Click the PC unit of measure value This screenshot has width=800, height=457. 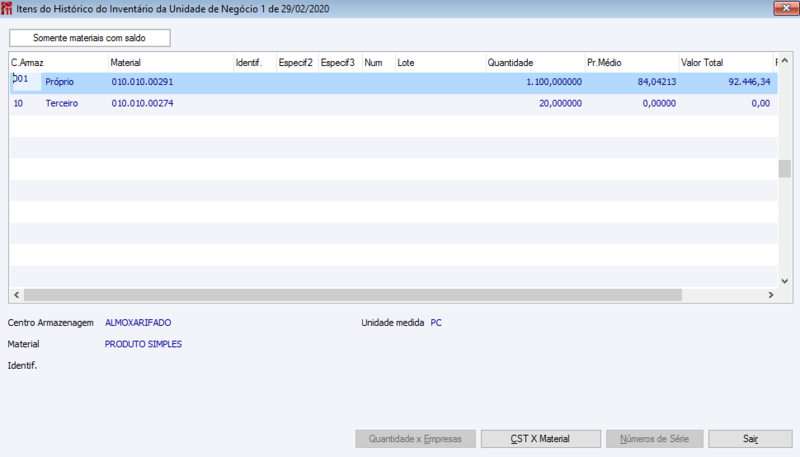[436, 322]
